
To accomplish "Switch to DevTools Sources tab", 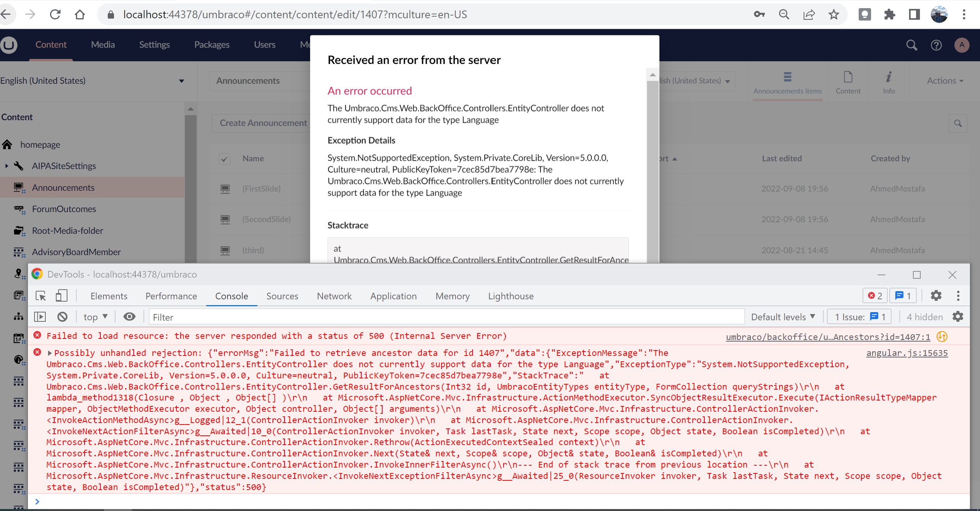I will pos(282,296).
